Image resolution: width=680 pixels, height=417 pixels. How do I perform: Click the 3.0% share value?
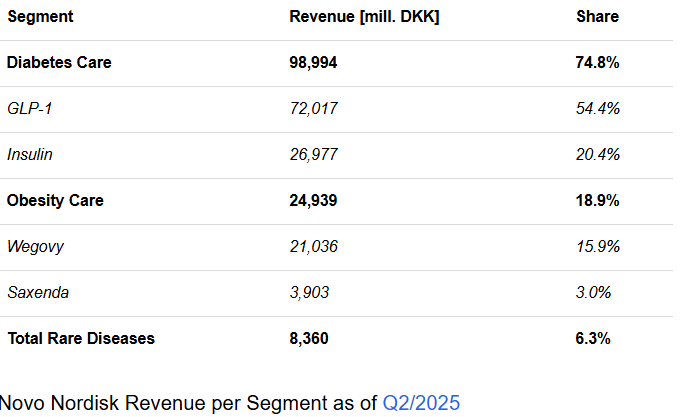594,292
